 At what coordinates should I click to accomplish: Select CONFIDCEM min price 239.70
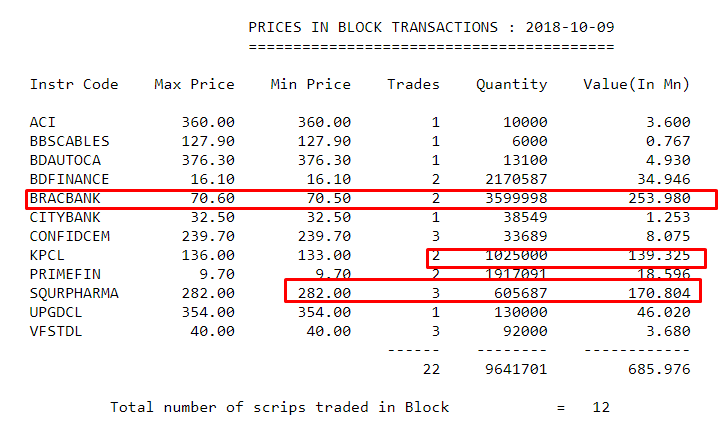(324, 236)
